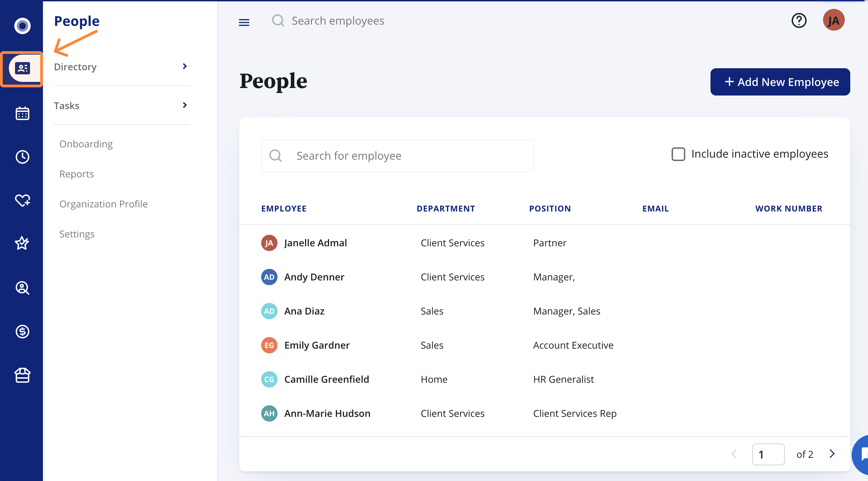Open the Recruiting person-search icon
The height and width of the screenshot is (481, 868).
(x=21, y=288)
